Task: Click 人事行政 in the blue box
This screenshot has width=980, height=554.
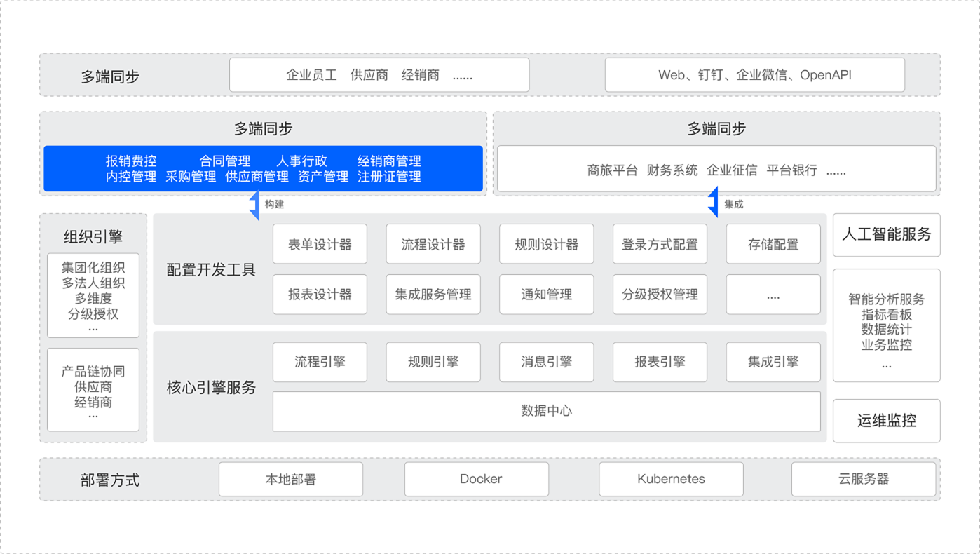Action: pos(301,161)
